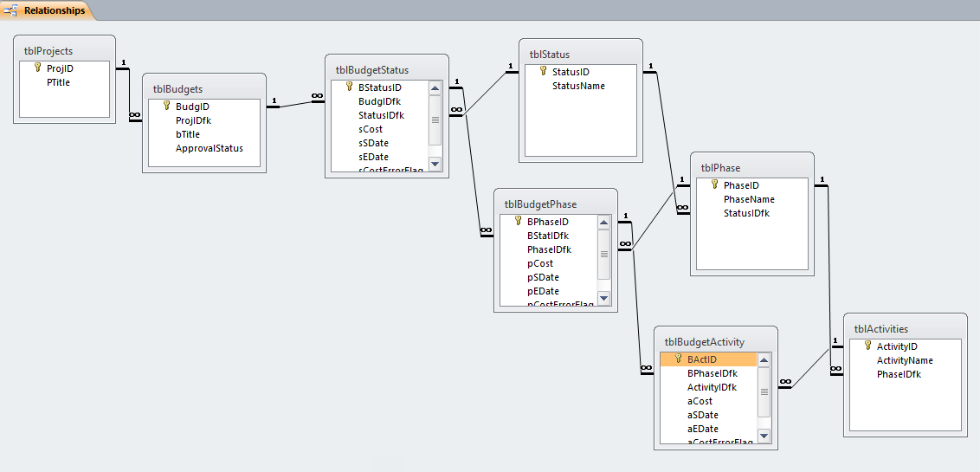Select relationship line between tblBudgets and tblBudgetStatus
This screenshot has width=980, height=472.
[x=295, y=104]
